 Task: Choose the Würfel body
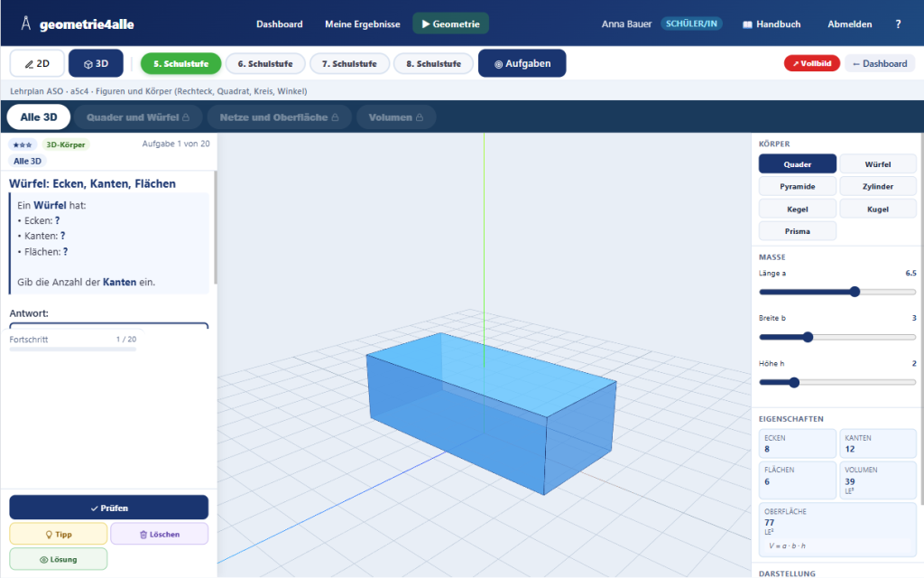[877, 164]
